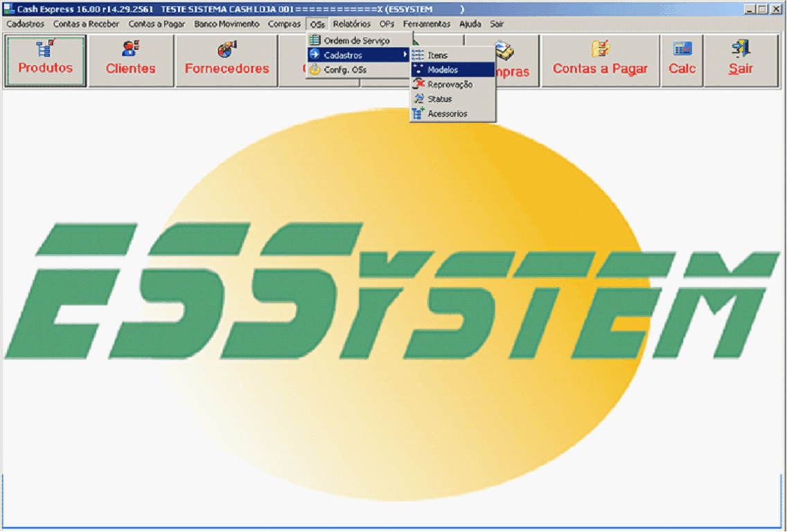Open the Clientes toolbar shortcut

tap(130, 60)
